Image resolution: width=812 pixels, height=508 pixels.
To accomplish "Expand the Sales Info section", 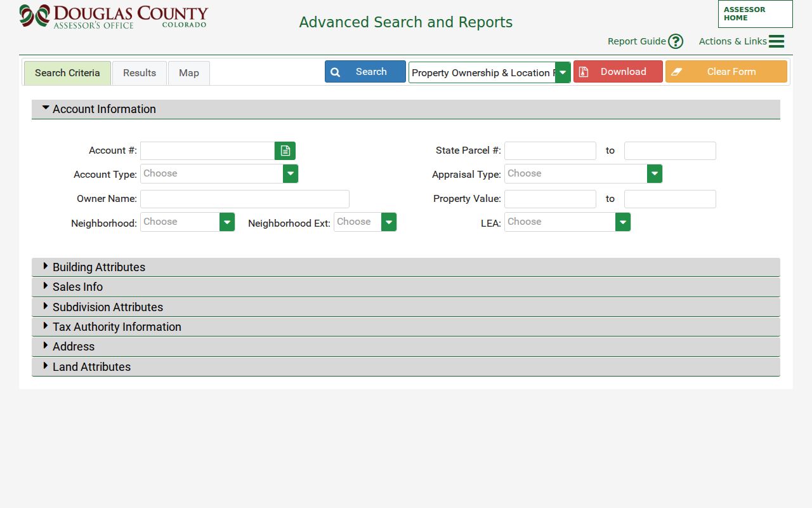I will [x=406, y=287].
